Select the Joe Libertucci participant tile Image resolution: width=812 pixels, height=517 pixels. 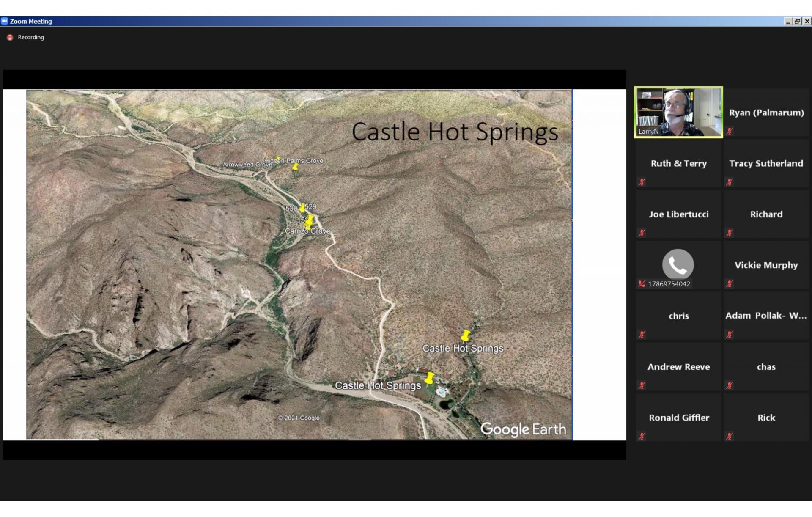click(x=678, y=214)
